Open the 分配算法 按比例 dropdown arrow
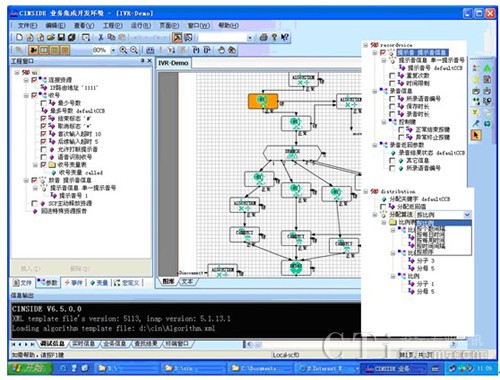Screen dimensions: 500x380 [x=467, y=215]
